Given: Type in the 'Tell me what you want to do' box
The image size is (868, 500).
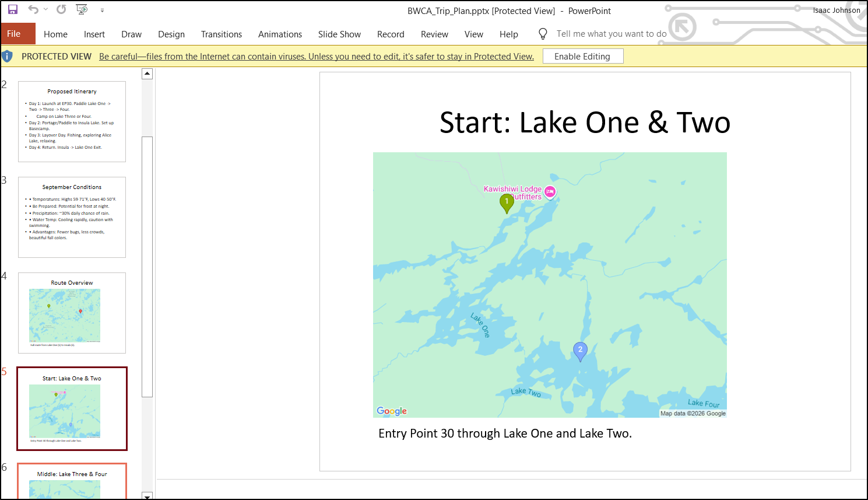Looking at the screenshot, I should tap(611, 34).
